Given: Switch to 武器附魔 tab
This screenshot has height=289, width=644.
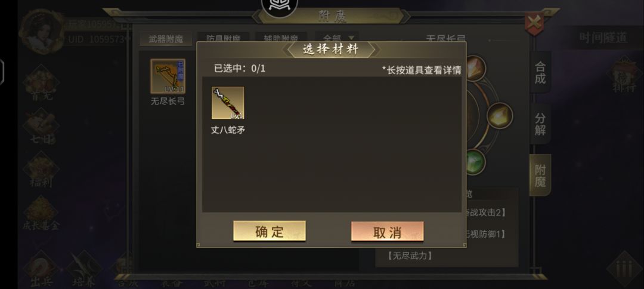Looking at the screenshot, I should point(166,39).
